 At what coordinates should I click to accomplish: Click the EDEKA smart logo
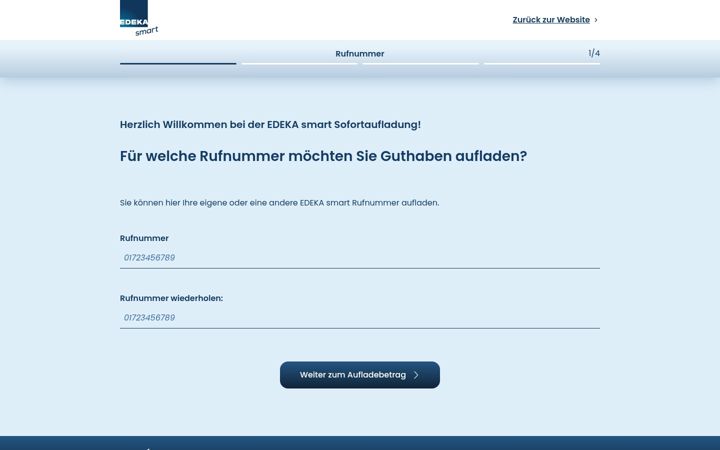click(139, 18)
